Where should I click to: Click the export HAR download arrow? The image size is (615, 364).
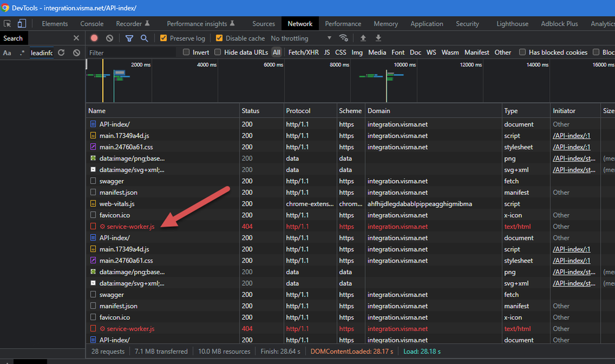tap(378, 38)
